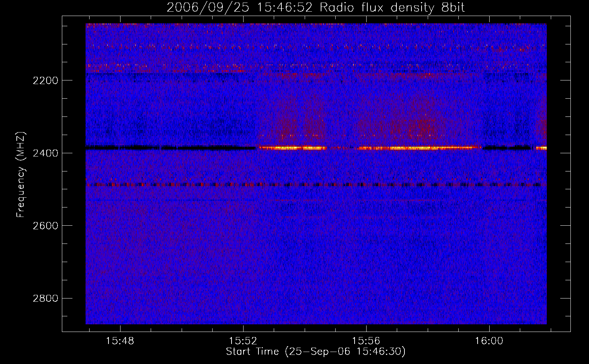Click the 2600 frequency tick label

click(46, 226)
